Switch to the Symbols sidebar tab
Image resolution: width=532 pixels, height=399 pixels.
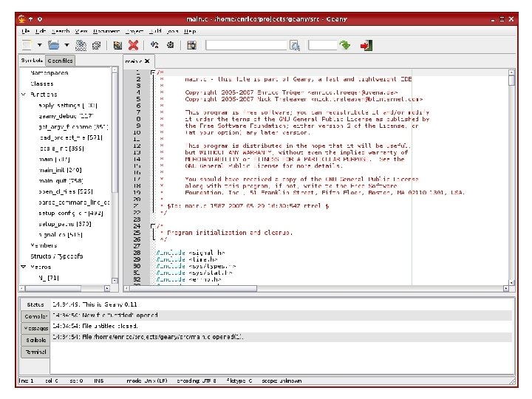32,61
